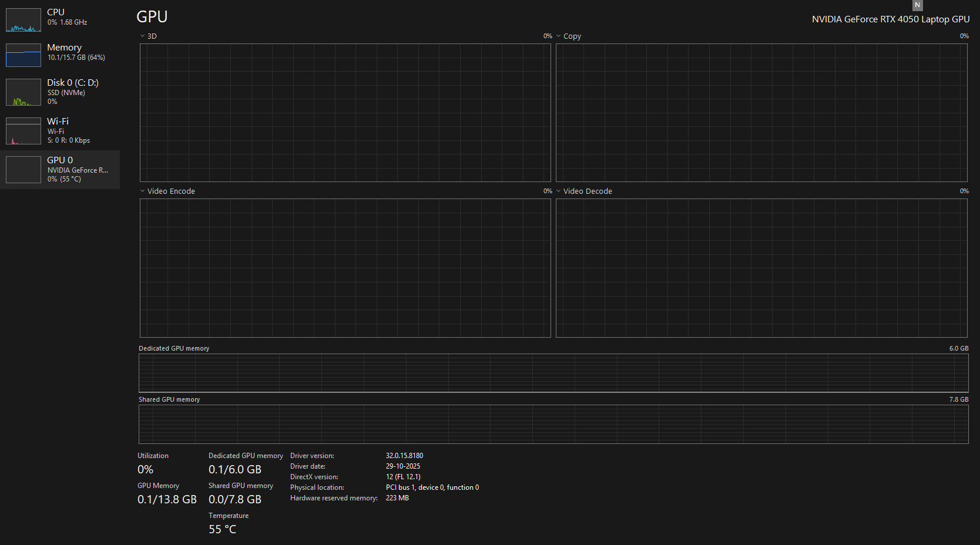Click inside the Video Encode graph
Viewport: 980px width, 545px height.
click(345, 268)
